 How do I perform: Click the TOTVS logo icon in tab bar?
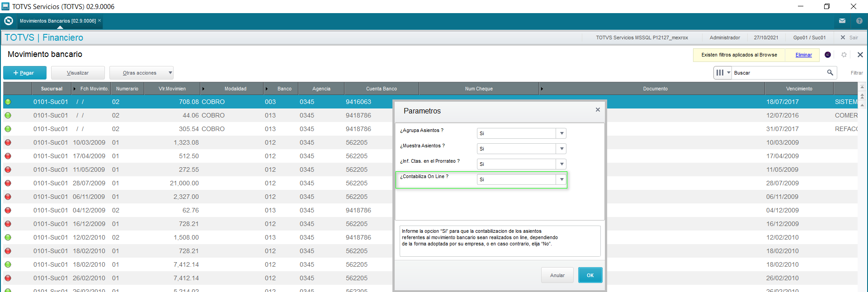click(x=8, y=21)
